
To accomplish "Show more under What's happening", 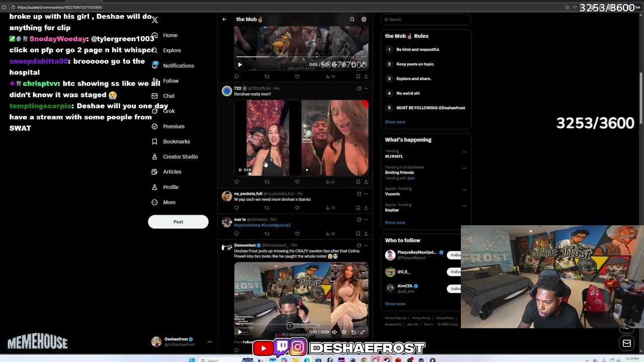I will tap(395, 222).
